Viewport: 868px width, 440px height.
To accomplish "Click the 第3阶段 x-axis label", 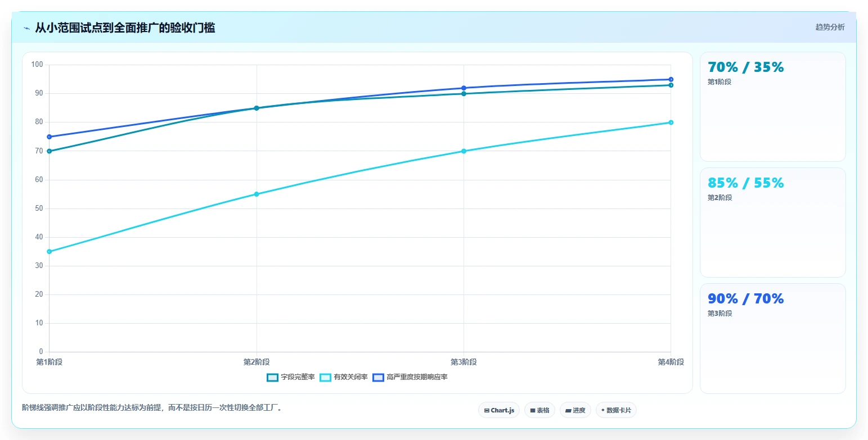I will tap(464, 362).
